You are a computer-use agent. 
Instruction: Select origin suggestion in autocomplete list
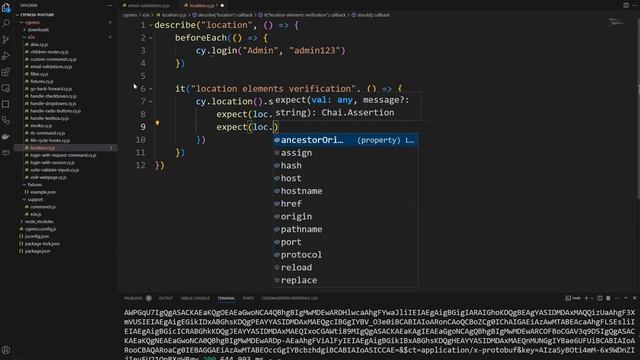point(345,217)
